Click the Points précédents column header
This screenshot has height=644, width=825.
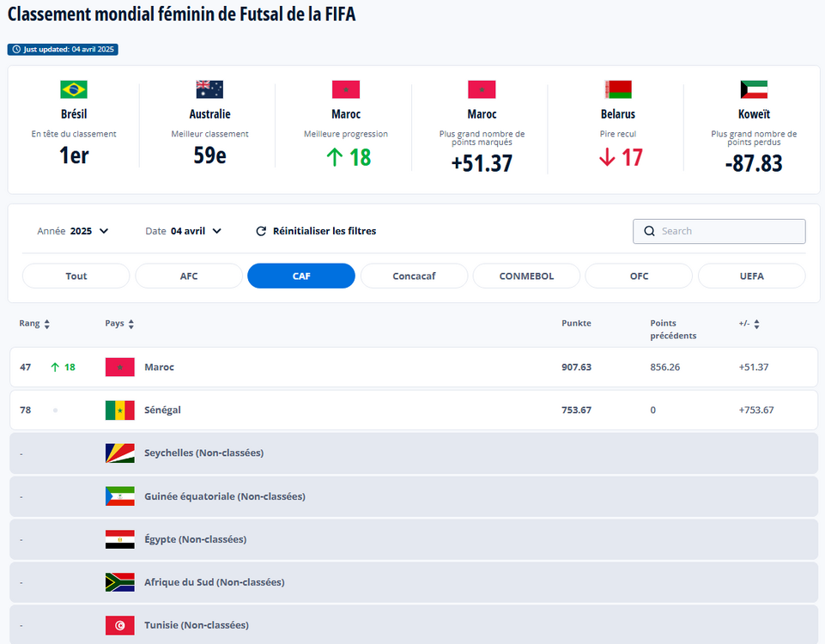(673, 330)
